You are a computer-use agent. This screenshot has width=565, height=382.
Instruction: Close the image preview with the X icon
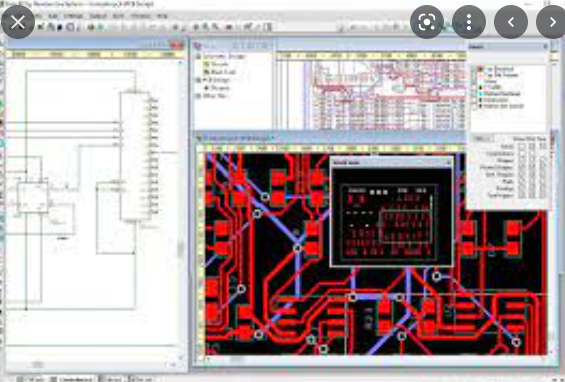point(18,22)
